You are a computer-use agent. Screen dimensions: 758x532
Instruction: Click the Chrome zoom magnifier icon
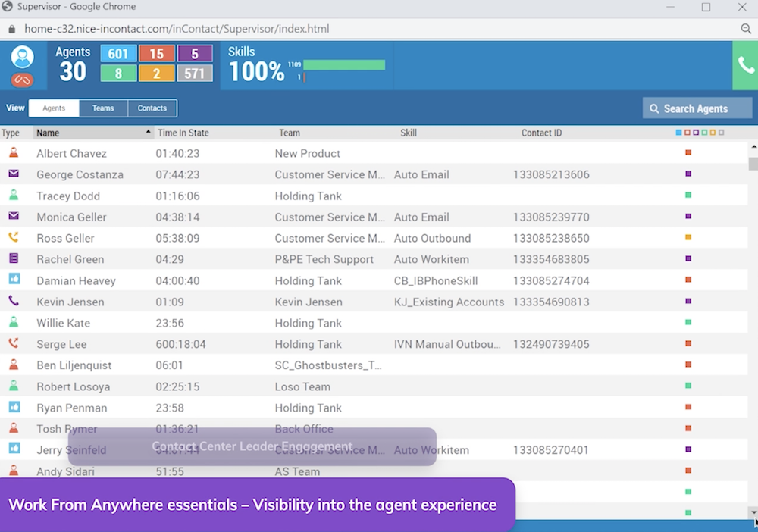[746, 29]
